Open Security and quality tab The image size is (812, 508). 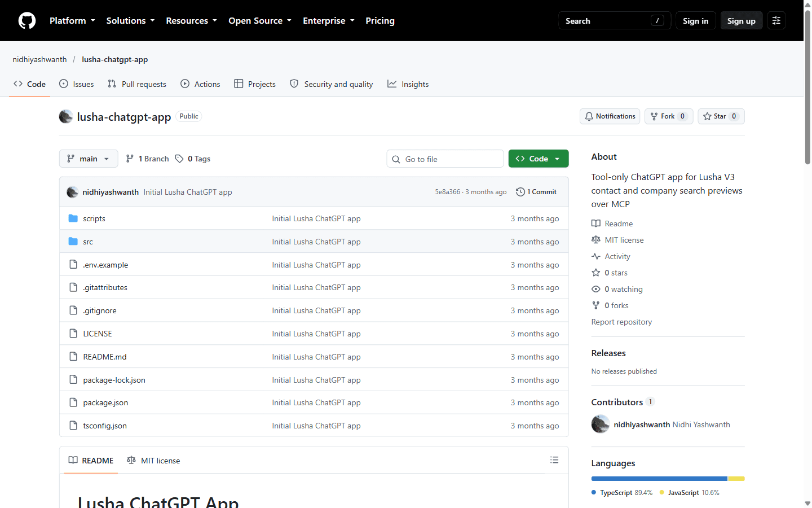click(x=332, y=84)
